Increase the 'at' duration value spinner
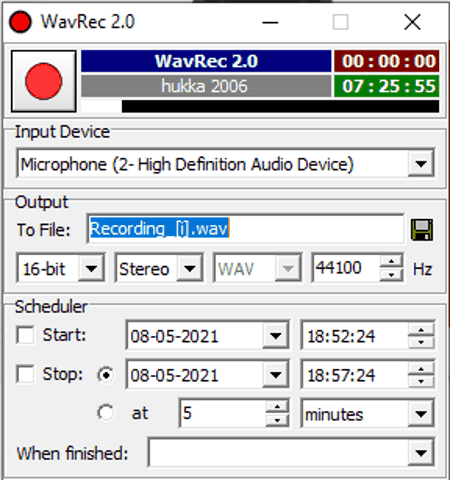The width and height of the screenshot is (450, 480). 277,407
